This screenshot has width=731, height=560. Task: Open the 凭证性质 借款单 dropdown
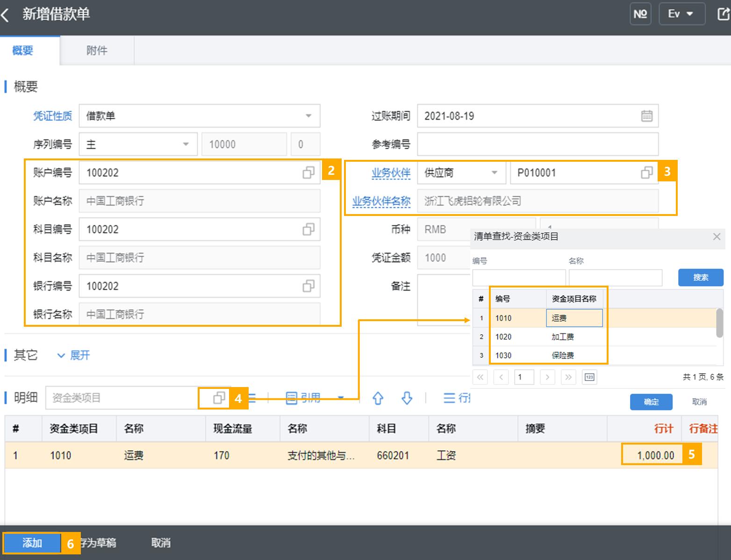coord(200,116)
